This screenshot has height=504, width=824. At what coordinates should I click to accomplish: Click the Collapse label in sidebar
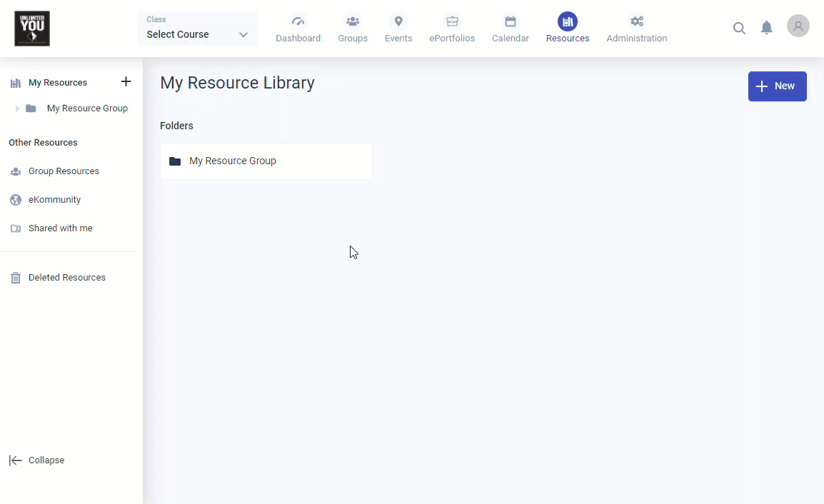coord(46,460)
